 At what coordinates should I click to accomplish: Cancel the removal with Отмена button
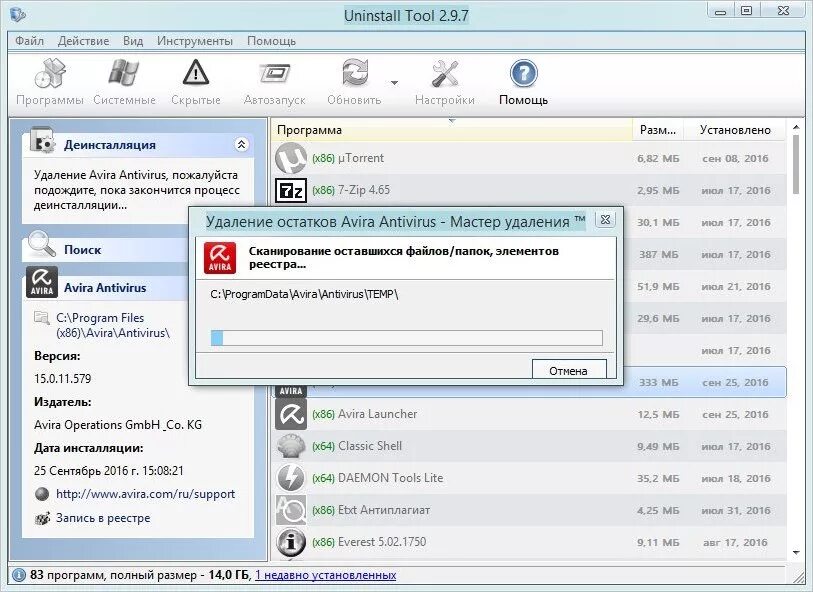point(569,370)
